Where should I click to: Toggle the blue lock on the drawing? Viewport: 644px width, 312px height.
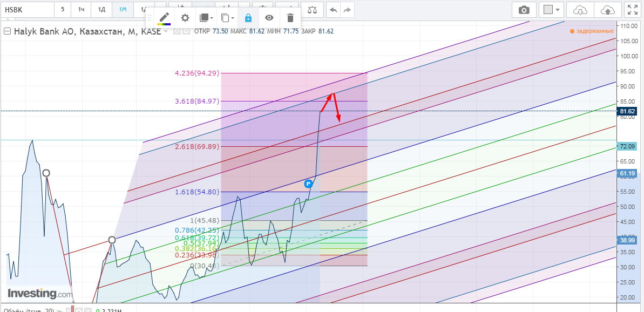coord(248,18)
